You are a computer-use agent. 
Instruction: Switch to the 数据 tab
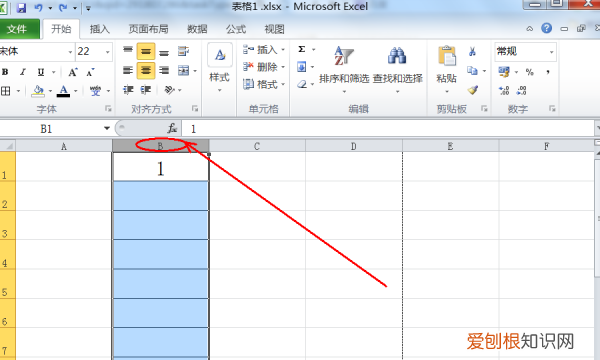coord(197,29)
